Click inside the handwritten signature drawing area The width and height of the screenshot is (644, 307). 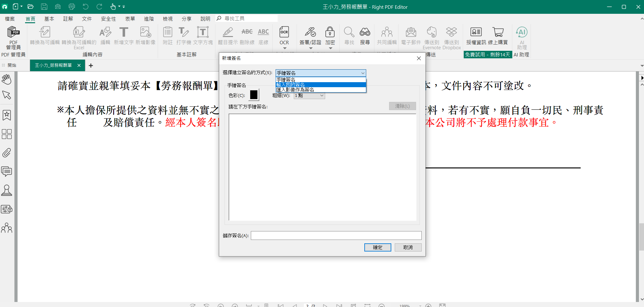(x=322, y=167)
